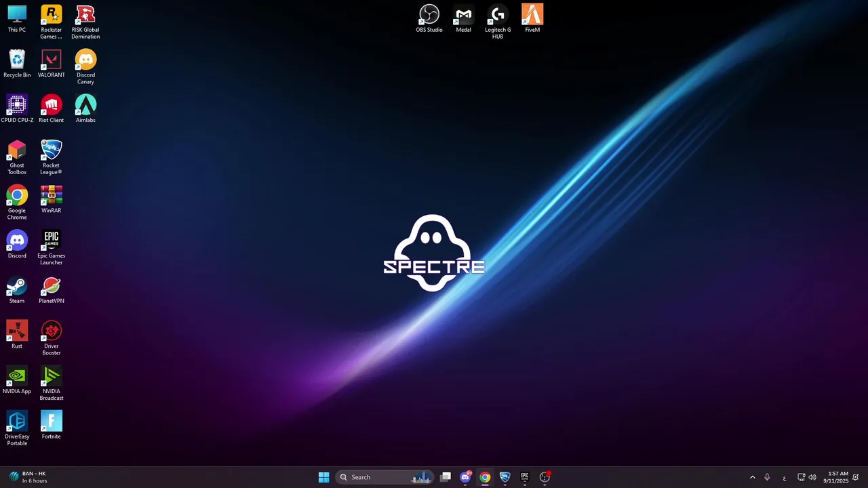Open the Windows Start menu
This screenshot has height=488, width=868.
coord(323,477)
